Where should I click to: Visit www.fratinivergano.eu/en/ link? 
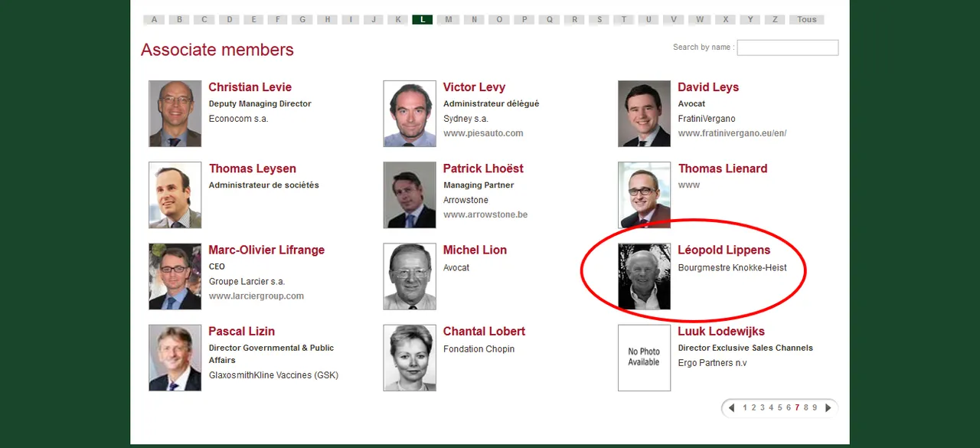[x=732, y=133]
